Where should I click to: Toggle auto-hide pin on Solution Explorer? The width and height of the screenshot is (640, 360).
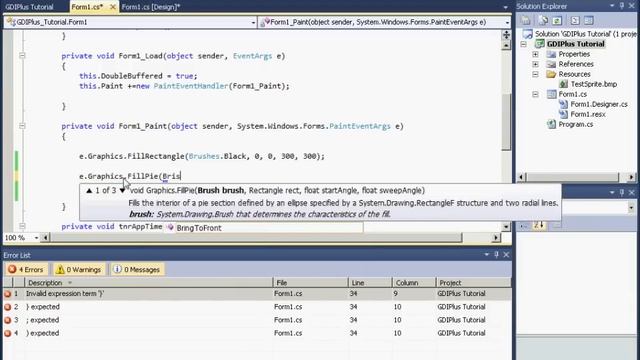click(x=622, y=6)
